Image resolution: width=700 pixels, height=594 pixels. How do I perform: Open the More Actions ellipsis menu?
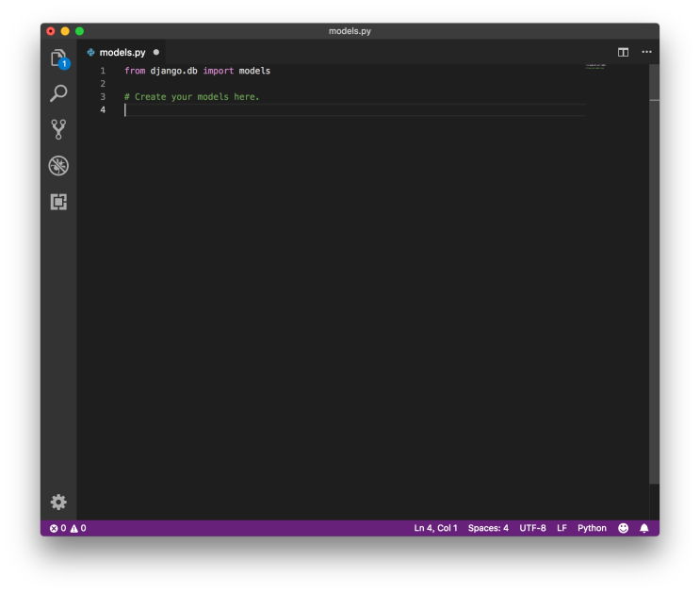tap(646, 52)
